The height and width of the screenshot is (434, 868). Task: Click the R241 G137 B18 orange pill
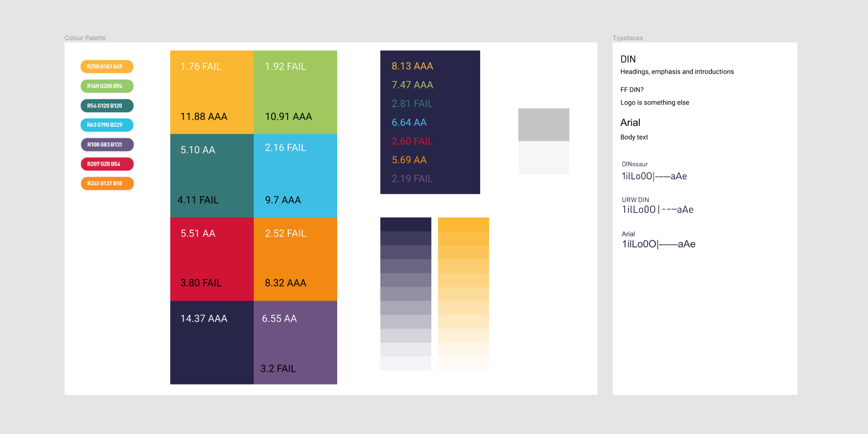coord(107,183)
